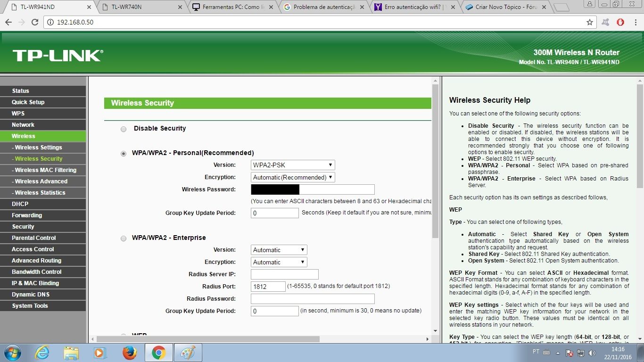This screenshot has width=644, height=362.
Task: Open Firefox from the taskbar
Action: tap(129, 353)
